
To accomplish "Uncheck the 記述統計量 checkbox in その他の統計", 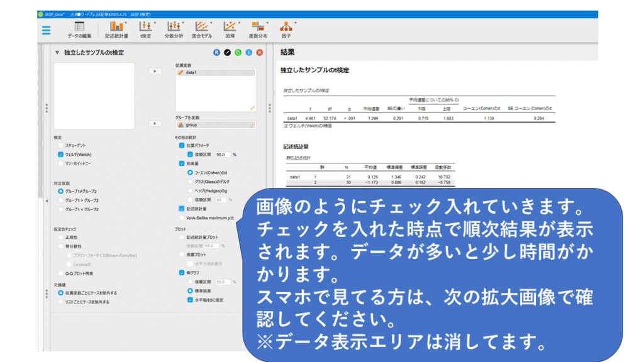I will (x=182, y=209).
